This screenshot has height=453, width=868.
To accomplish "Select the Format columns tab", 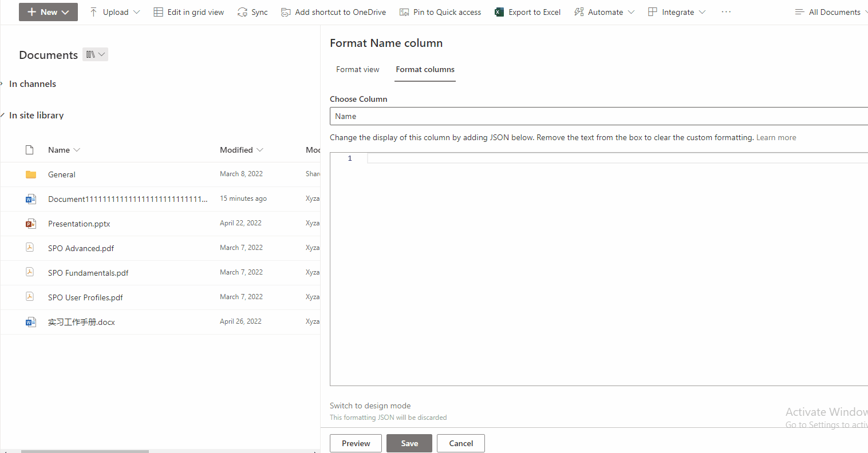I will [425, 69].
